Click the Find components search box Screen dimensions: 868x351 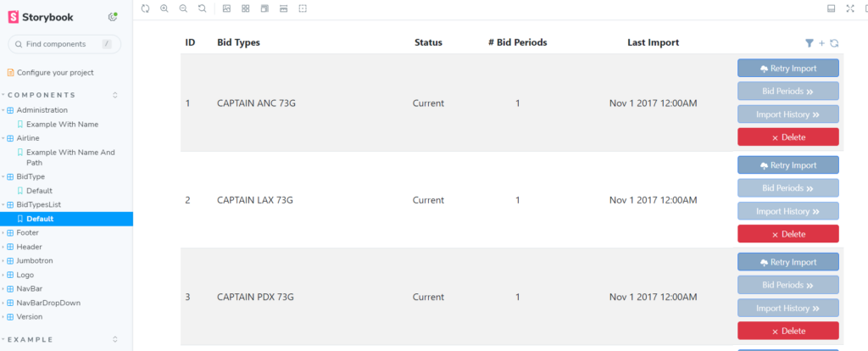(x=62, y=44)
